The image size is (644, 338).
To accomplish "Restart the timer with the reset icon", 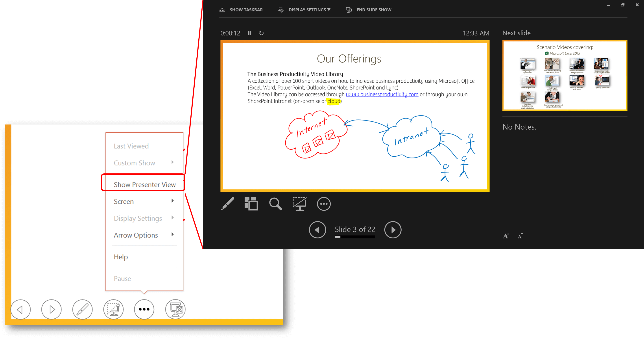I will [x=261, y=33].
